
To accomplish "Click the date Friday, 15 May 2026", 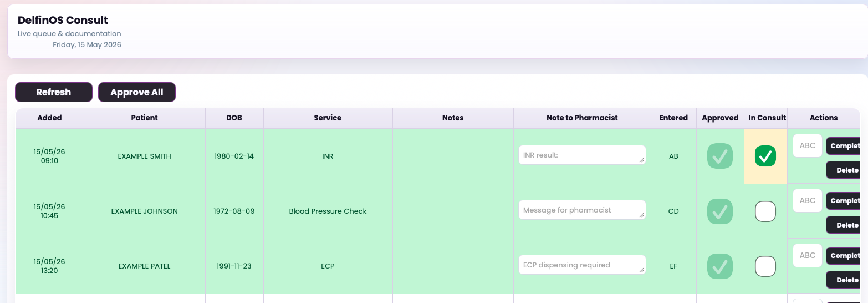I will click(x=87, y=44).
